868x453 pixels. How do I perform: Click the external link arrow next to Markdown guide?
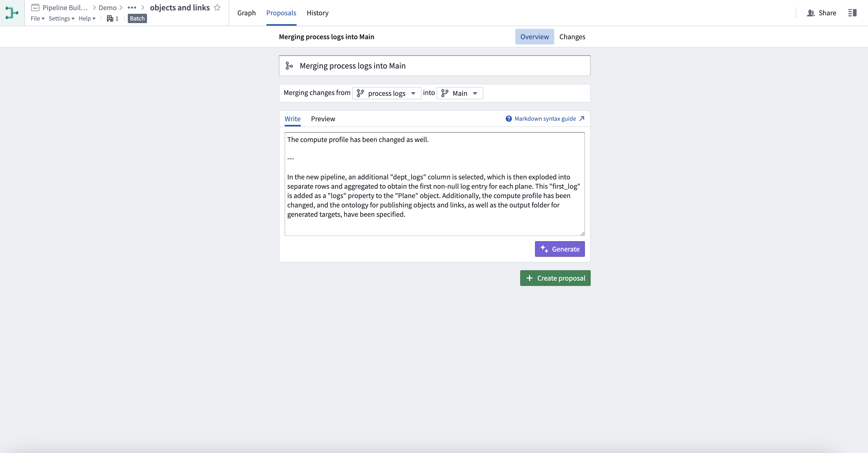[x=582, y=119]
